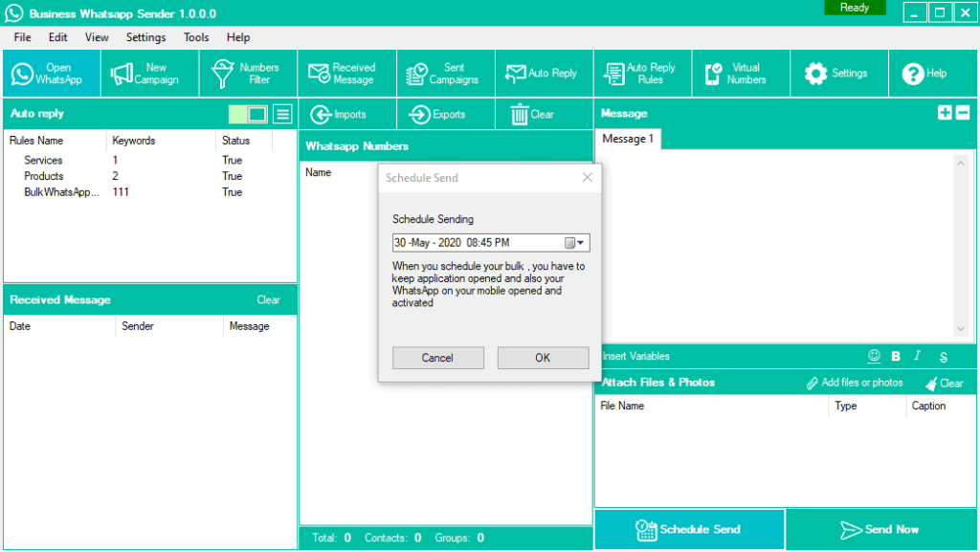Expand the Imports options
The width and height of the screenshot is (980, 552).
pos(340,115)
